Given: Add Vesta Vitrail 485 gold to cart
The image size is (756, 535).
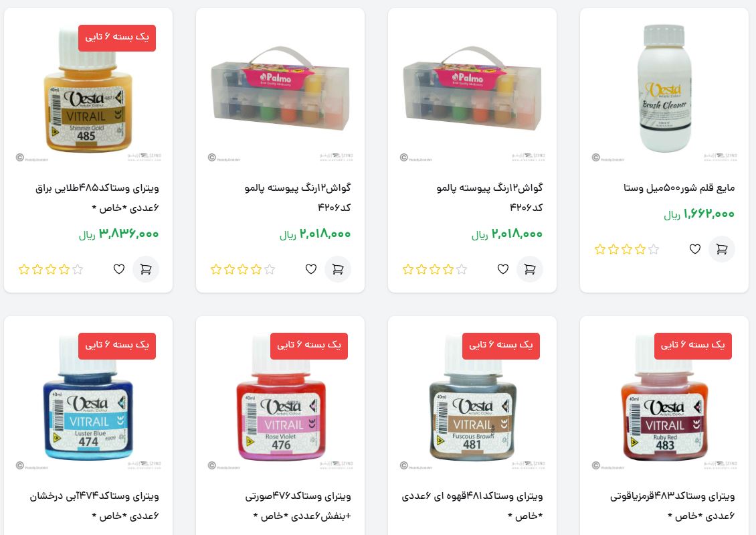Looking at the screenshot, I should tap(146, 269).
